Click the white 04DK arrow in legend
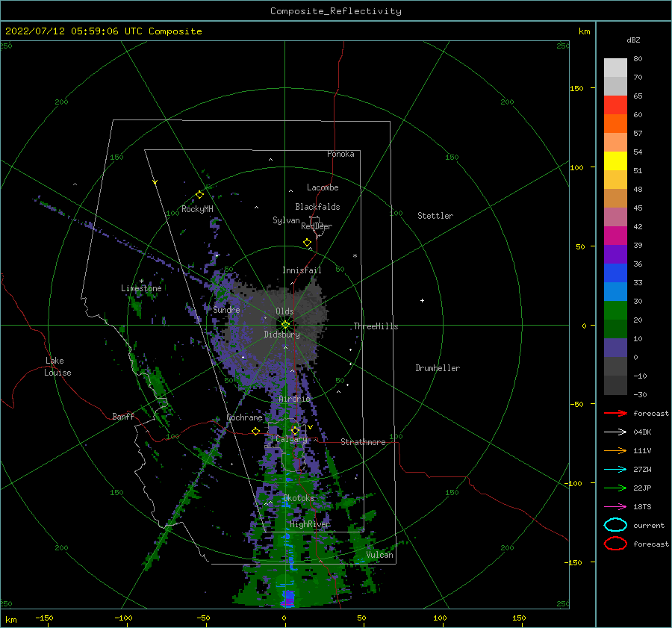The image size is (672, 628). (x=615, y=432)
